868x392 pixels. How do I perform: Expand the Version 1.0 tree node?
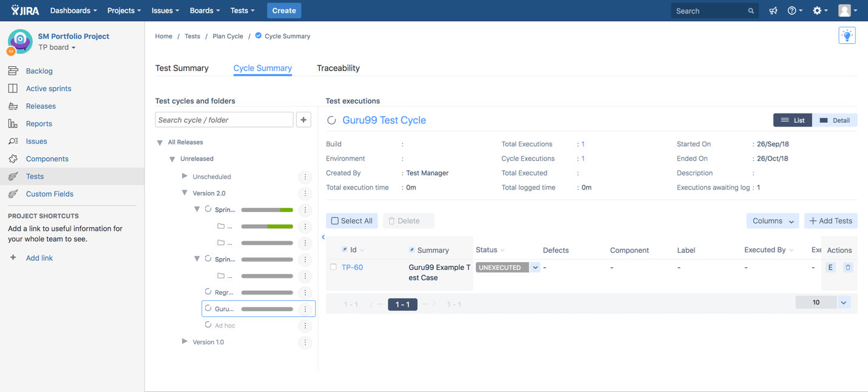[x=185, y=342]
